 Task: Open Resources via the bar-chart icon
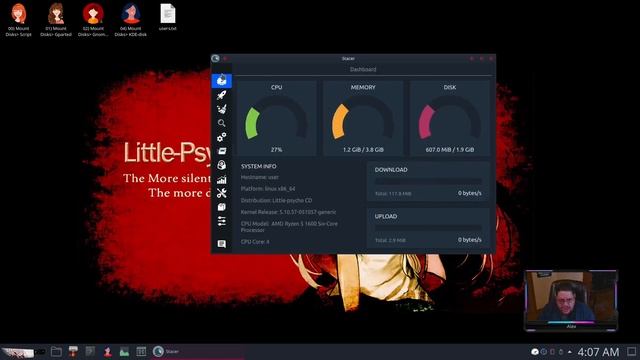(x=222, y=179)
